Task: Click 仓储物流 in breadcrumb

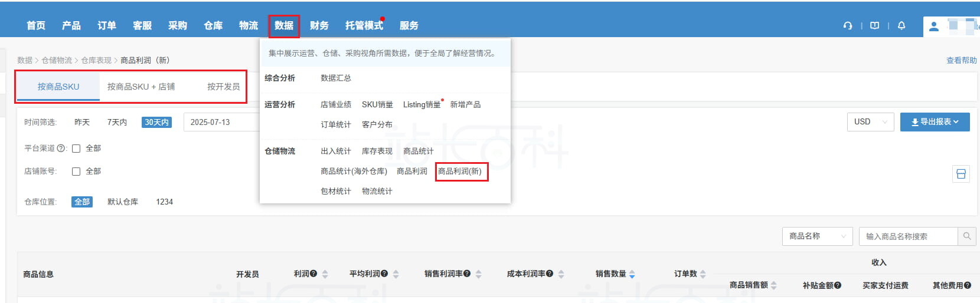Action: [57, 60]
